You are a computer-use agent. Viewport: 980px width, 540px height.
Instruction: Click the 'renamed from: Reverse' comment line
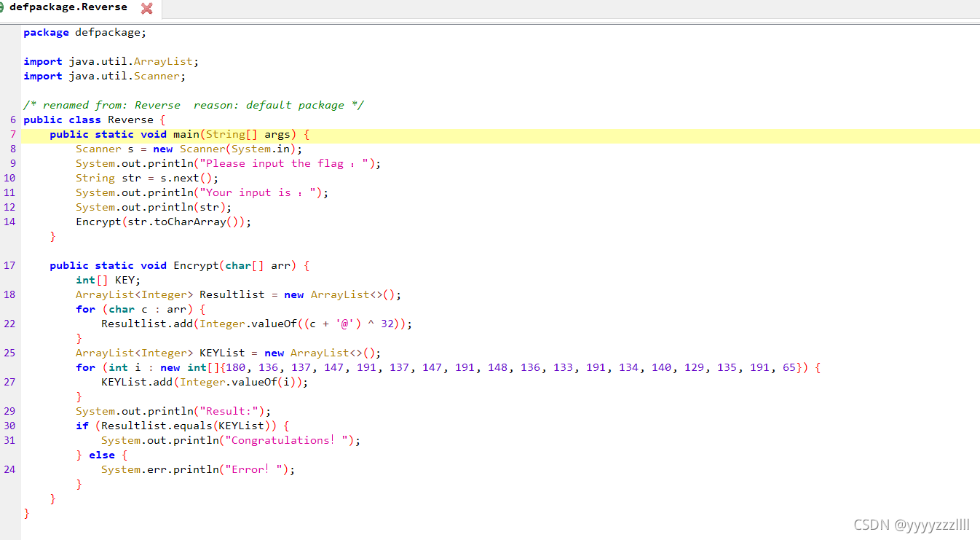click(194, 105)
